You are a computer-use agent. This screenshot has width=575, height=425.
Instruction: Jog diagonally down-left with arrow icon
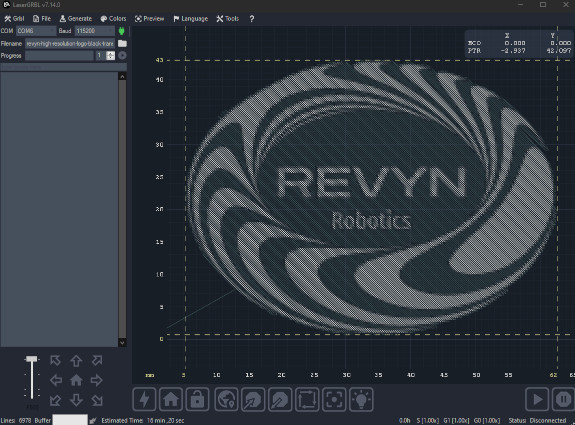[55, 400]
